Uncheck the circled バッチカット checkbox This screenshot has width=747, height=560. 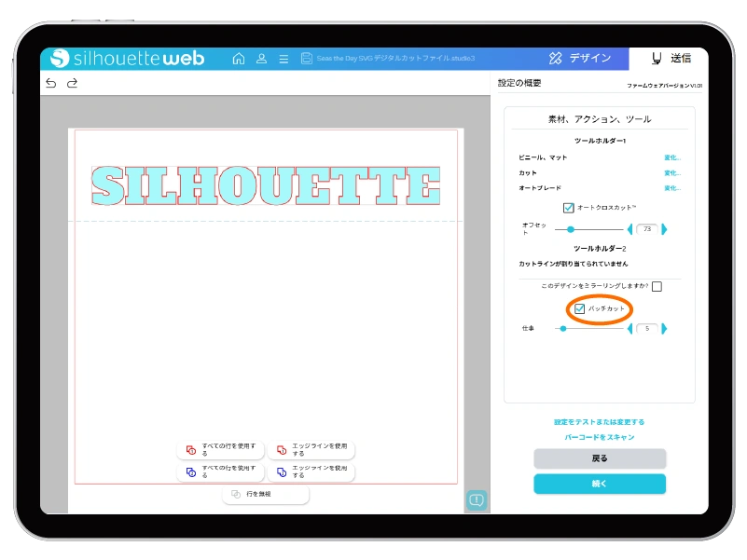point(579,308)
